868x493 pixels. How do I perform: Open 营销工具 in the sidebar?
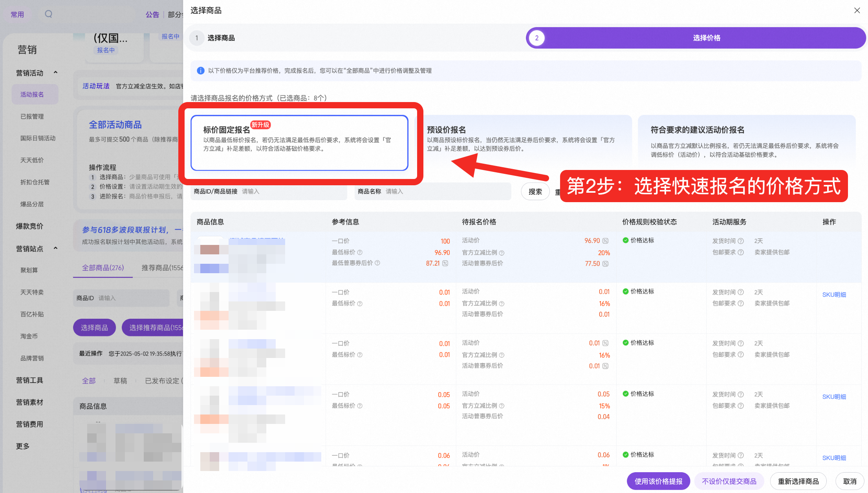click(29, 380)
